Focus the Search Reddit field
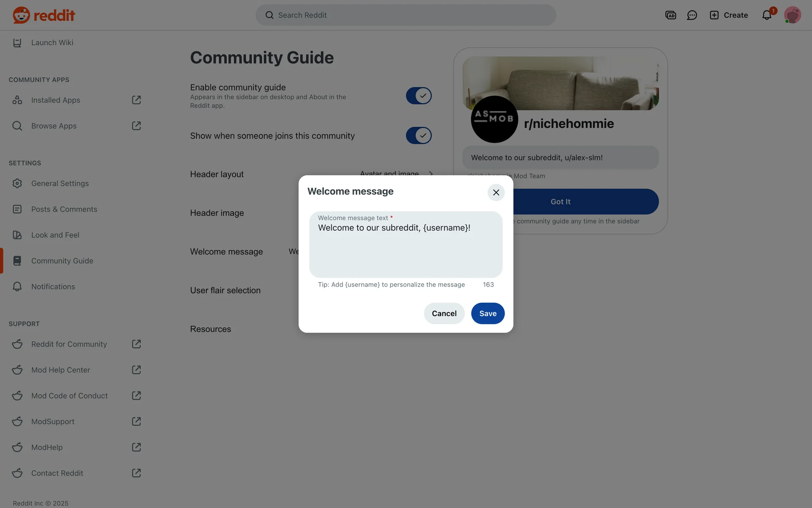The image size is (812, 508). tap(406, 15)
